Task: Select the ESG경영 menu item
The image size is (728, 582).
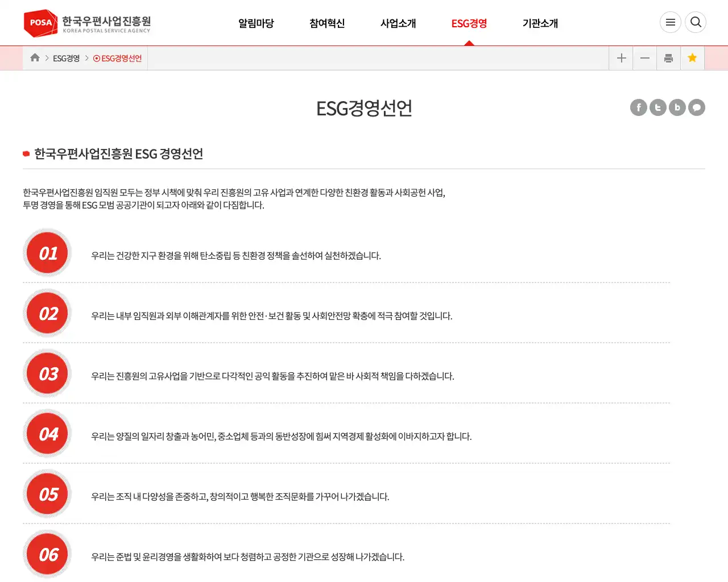Action: pyautogui.click(x=468, y=24)
